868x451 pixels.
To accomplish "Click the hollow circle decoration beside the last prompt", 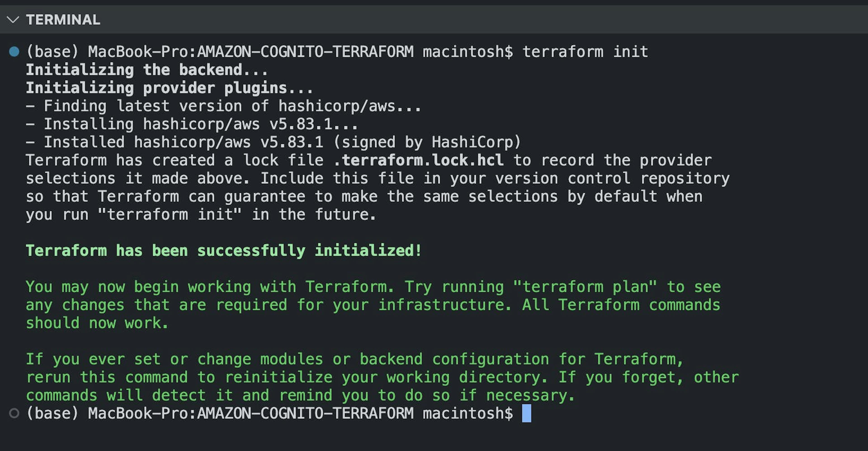I will [x=14, y=413].
